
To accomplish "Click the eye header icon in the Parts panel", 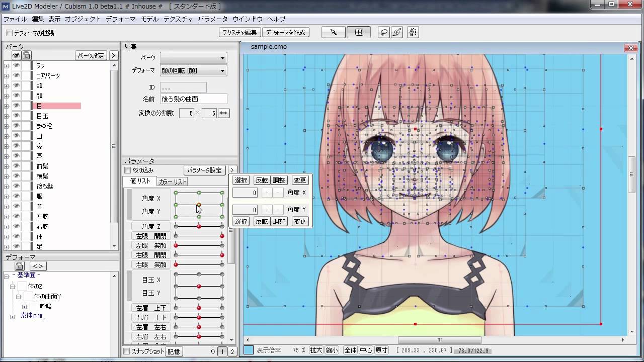I will [x=16, y=55].
